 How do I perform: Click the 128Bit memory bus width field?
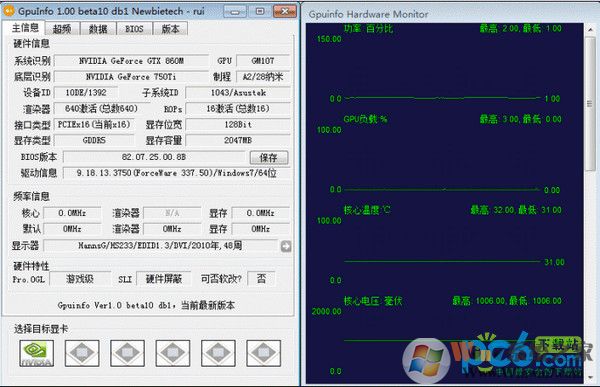pyautogui.click(x=238, y=125)
